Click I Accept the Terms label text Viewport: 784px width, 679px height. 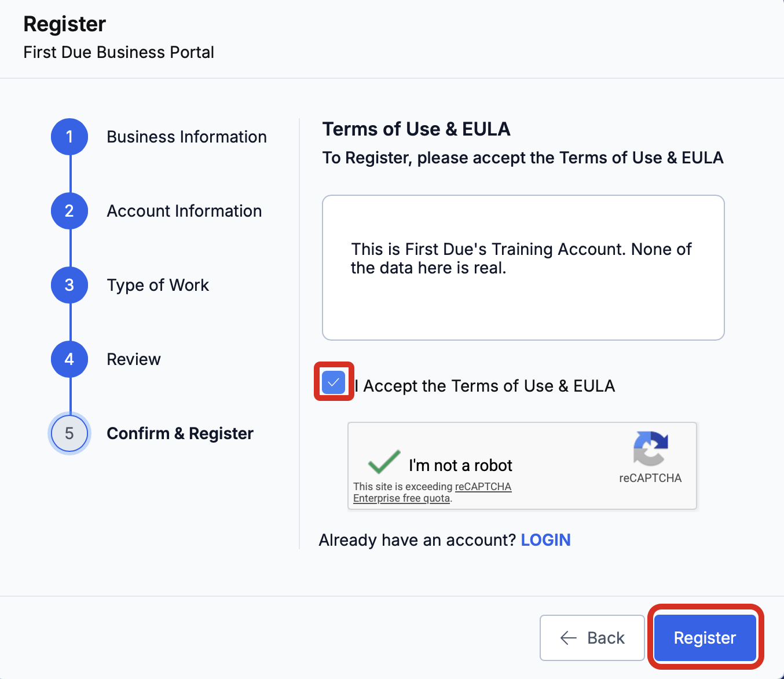coord(485,386)
